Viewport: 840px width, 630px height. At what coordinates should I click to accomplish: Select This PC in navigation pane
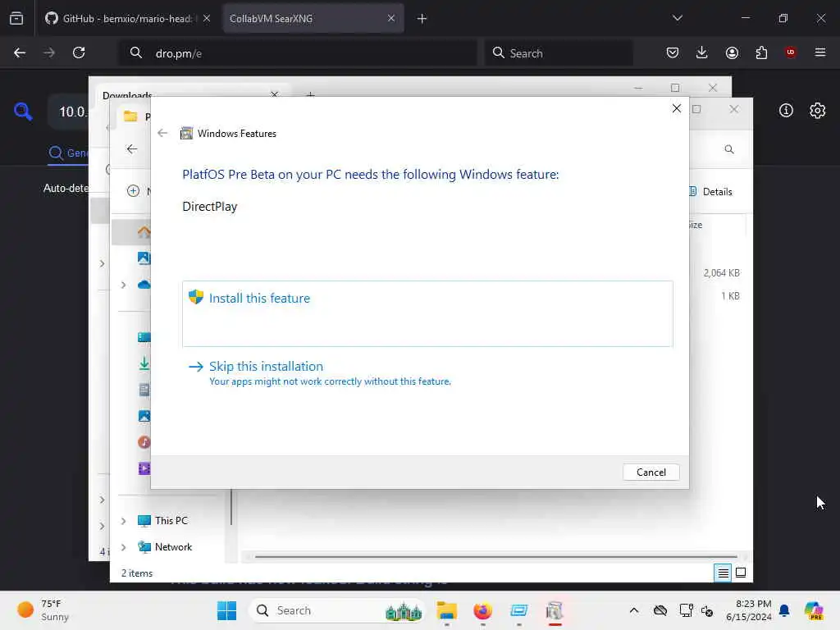171,521
